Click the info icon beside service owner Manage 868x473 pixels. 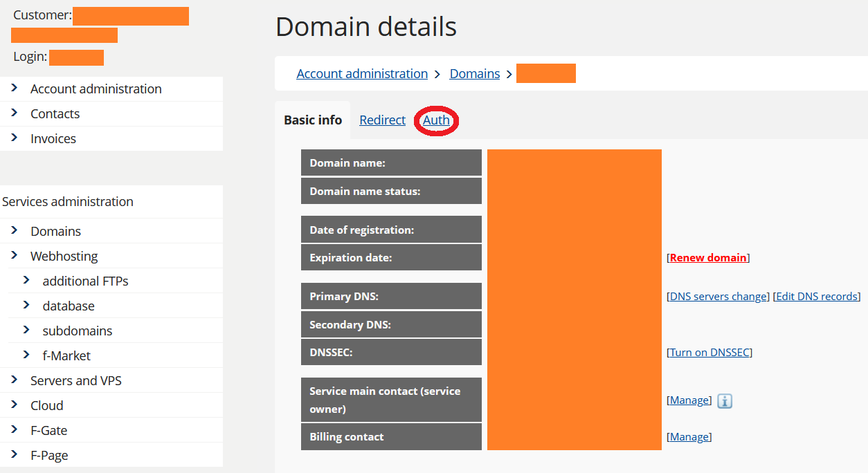click(x=725, y=401)
